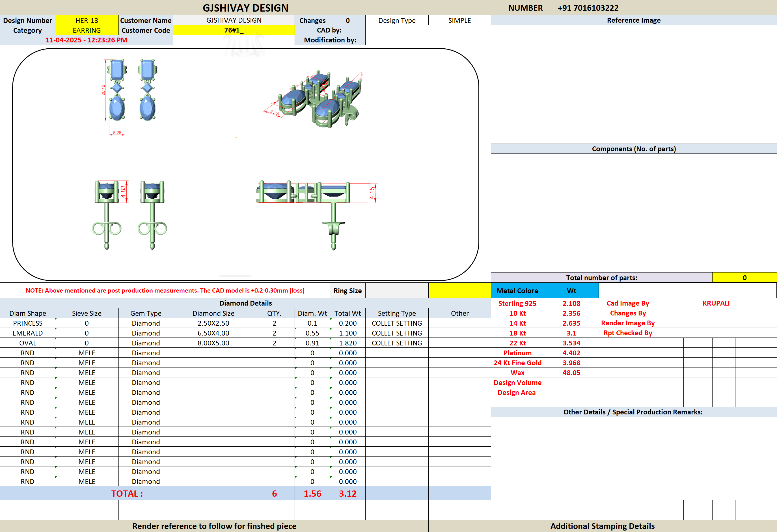Click the Sieve Size column header
This screenshot has height=532, width=777.
click(87, 313)
